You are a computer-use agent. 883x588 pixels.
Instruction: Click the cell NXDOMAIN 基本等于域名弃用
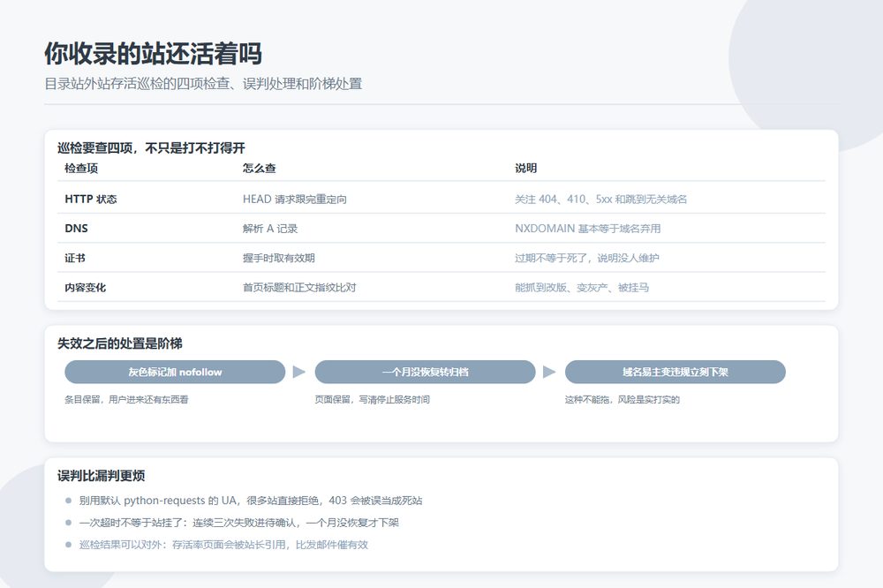tap(587, 228)
